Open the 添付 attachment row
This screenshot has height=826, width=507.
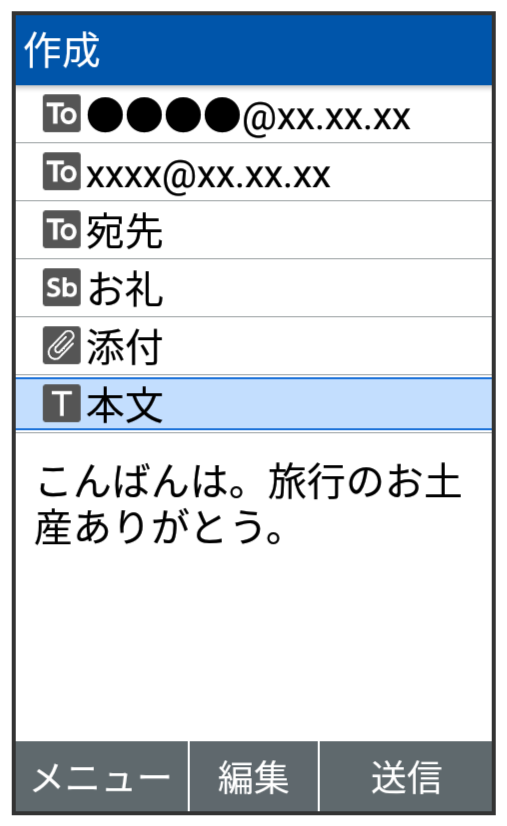[254, 346]
